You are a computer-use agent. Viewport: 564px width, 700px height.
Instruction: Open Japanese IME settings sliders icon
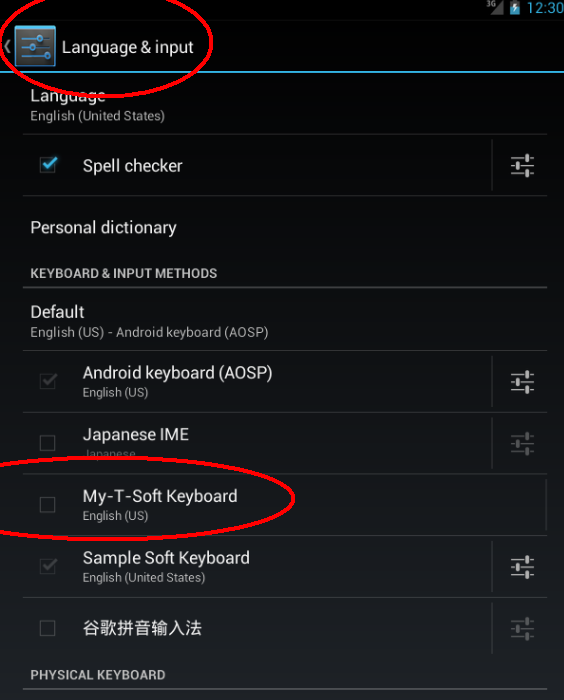click(x=522, y=443)
